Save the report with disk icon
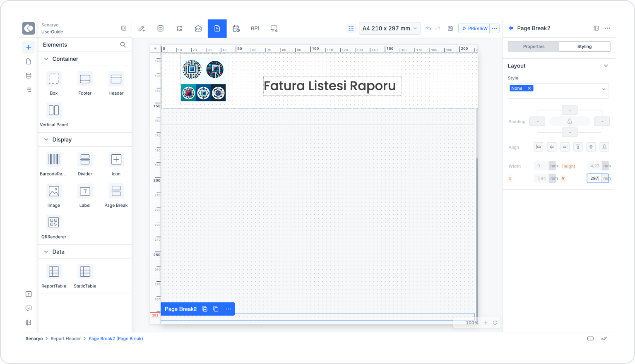Image resolution: width=635 pixels, height=364 pixels. coord(450,29)
